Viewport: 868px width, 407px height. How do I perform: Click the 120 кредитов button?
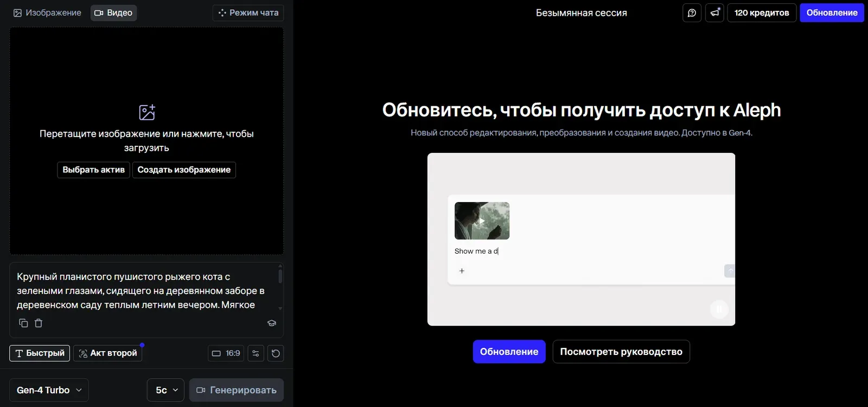click(x=762, y=12)
